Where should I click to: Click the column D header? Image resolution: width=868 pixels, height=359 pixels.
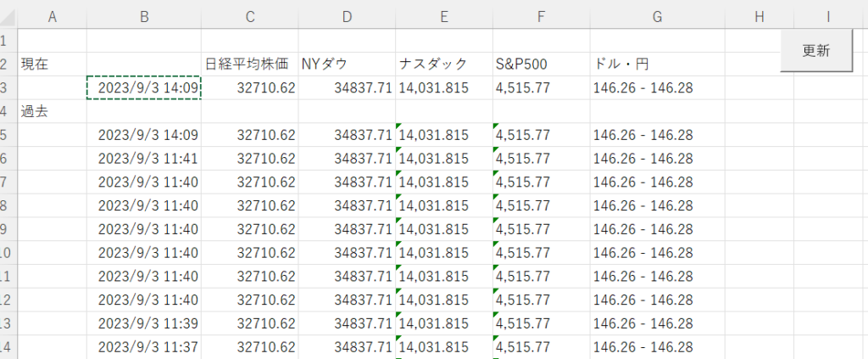point(347,16)
